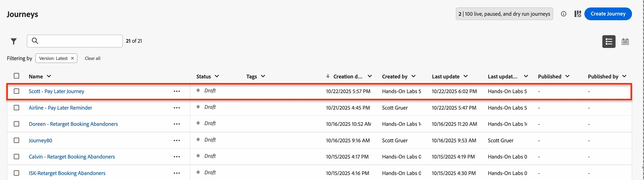Image resolution: width=644 pixels, height=180 pixels.
Task: Open more actions for Airline - Pay Later Reminder
Action: 177,108
